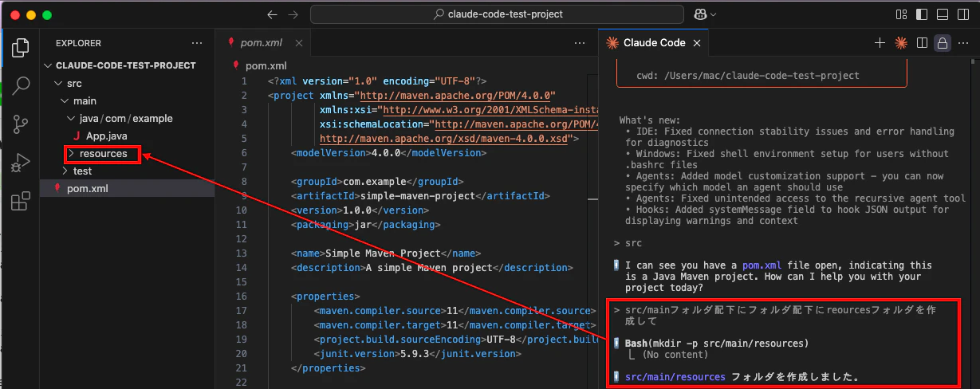Open editor group More Actions menu
The image size is (980, 389).
pyautogui.click(x=963, y=43)
